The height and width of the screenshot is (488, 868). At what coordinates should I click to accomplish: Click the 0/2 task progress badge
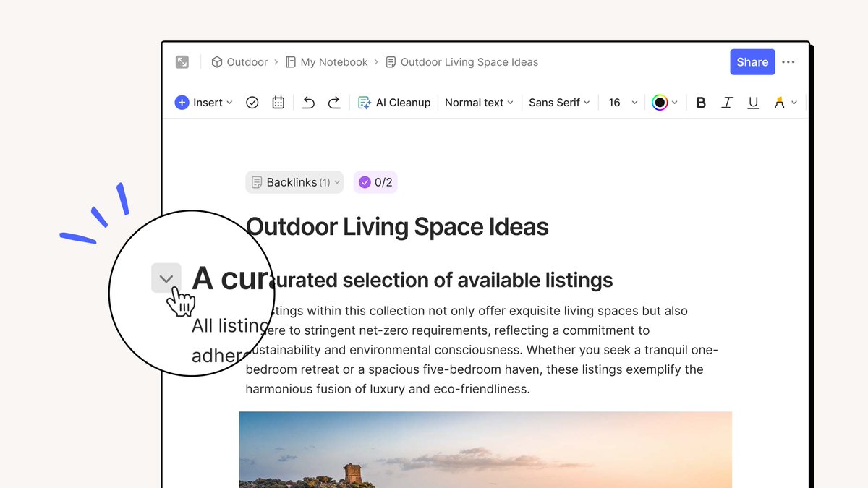tap(375, 182)
